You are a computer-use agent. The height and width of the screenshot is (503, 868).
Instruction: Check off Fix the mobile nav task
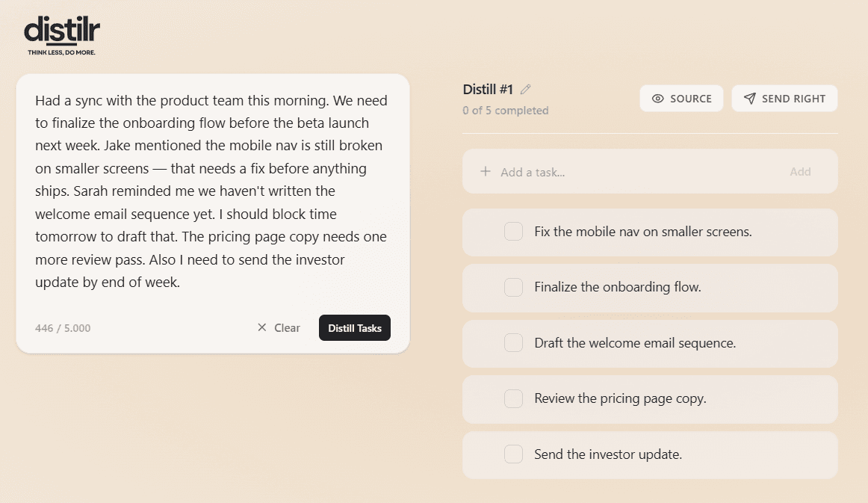[x=513, y=232]
